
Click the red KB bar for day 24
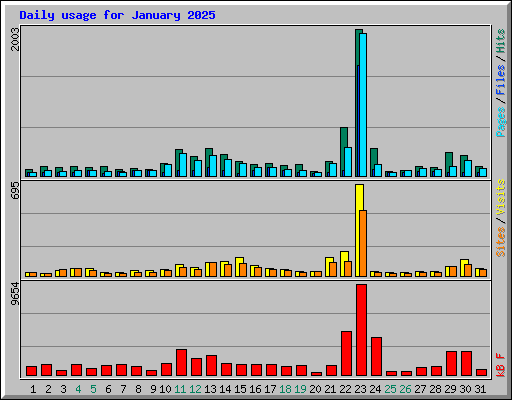point(376,357)
